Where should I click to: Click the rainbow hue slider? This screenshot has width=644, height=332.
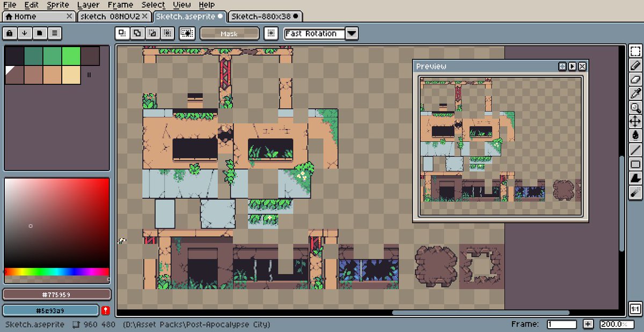[56, 272]
